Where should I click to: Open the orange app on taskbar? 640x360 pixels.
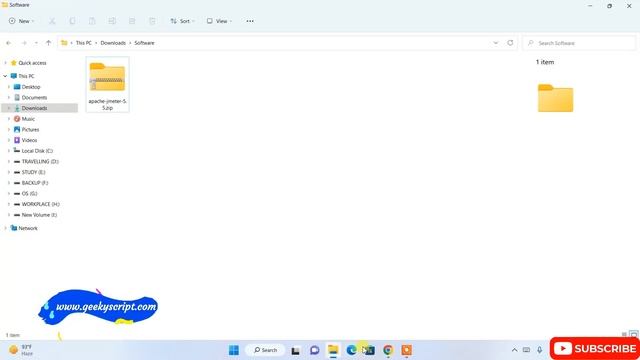(x=407, y=350)
